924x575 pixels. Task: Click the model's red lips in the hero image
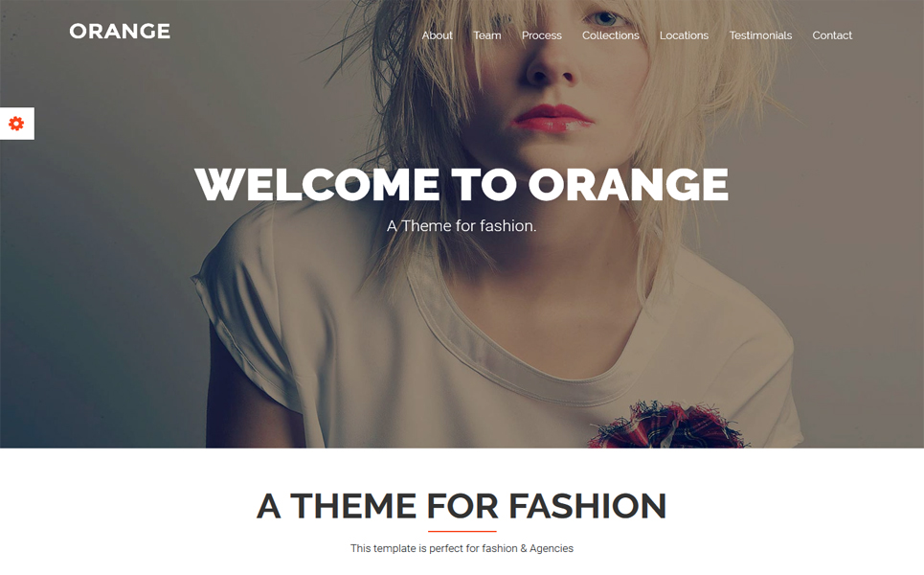click(552, 118)
